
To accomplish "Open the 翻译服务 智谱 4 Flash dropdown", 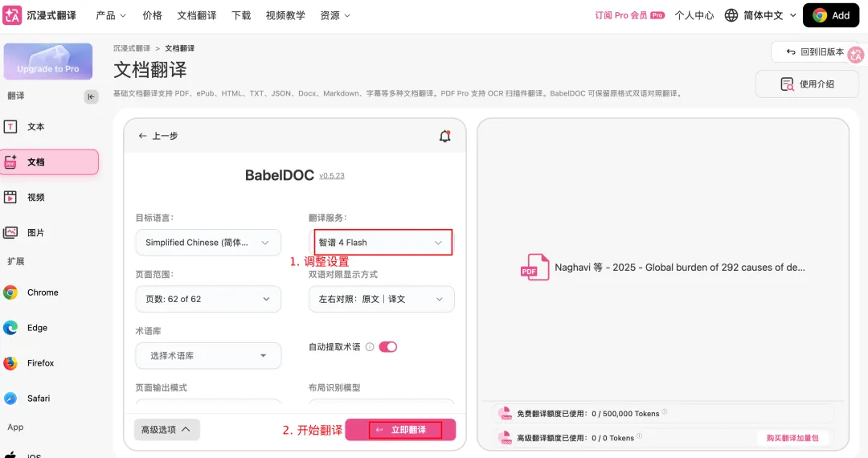I will click(382, 243).
